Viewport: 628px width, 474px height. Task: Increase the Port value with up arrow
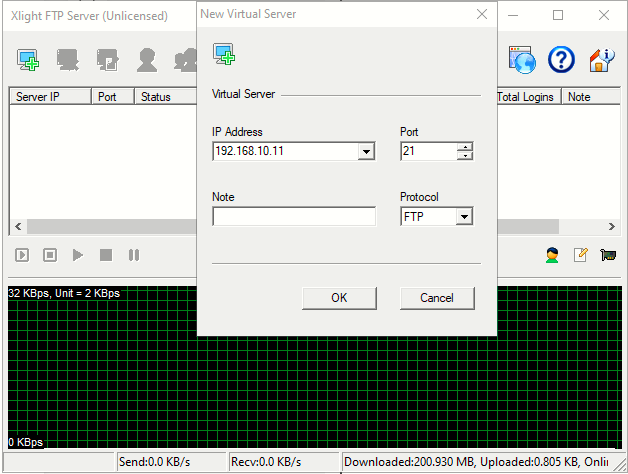(465, 147)
